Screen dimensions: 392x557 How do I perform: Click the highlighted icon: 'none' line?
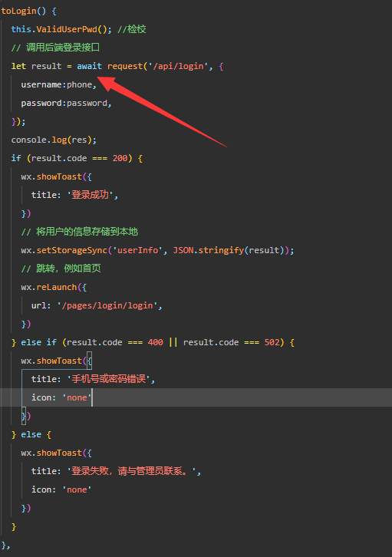point(196,397)
